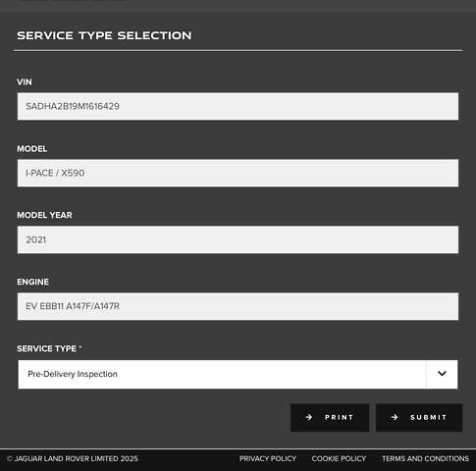Click the VIN field label

[x=25, y=82]
